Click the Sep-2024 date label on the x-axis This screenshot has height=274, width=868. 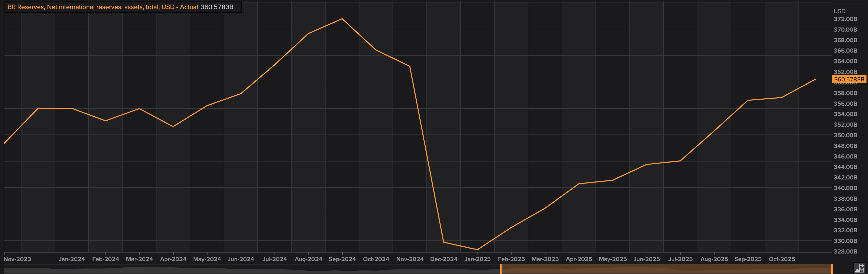pos(342,259)
